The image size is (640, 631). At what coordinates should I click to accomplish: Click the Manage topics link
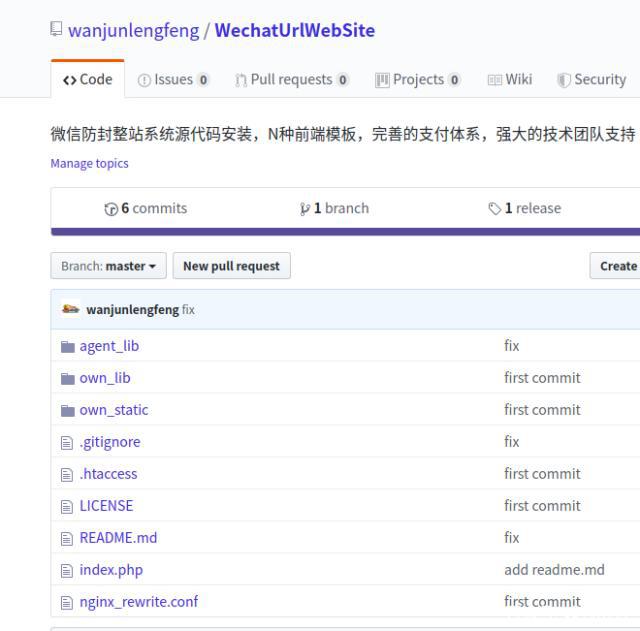89,163
